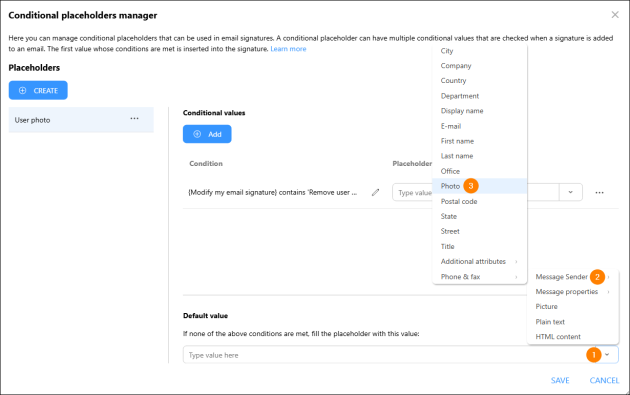Image resolution: width=630 pixels, height=395 pixels.
Task: Select Title menu entry
Action: (479, 246)
